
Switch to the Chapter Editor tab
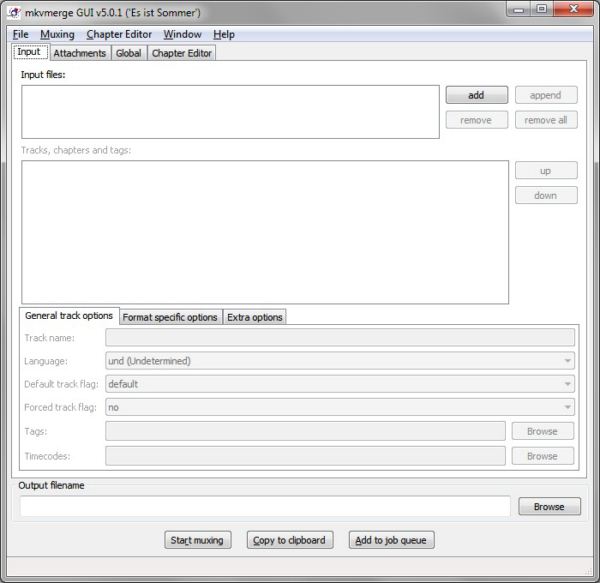click(181, 53)
